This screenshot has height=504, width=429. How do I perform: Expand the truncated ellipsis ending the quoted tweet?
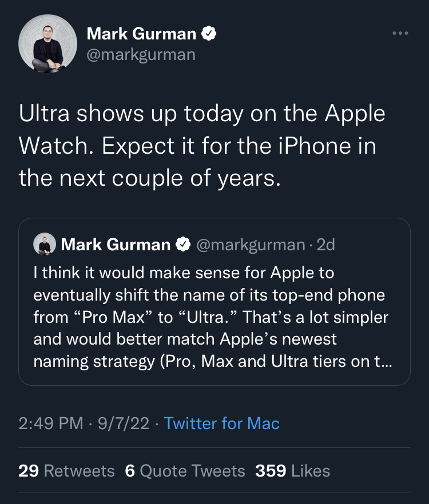click(387, 362)
